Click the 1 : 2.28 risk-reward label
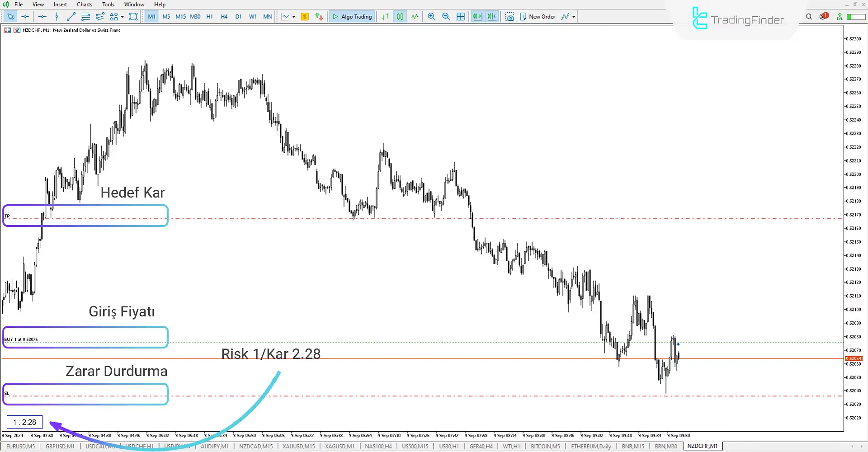The width and height of the screenshot is (868, 452). (24, 422)
